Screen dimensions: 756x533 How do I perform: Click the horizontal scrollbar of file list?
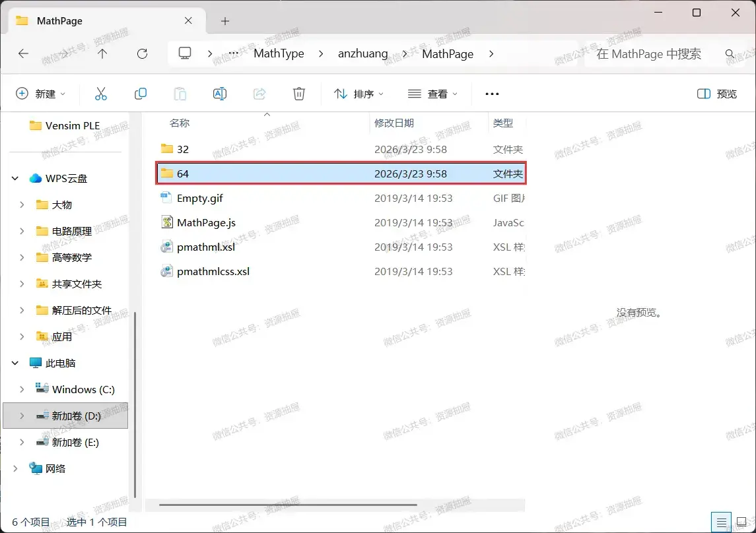[288, 505]
